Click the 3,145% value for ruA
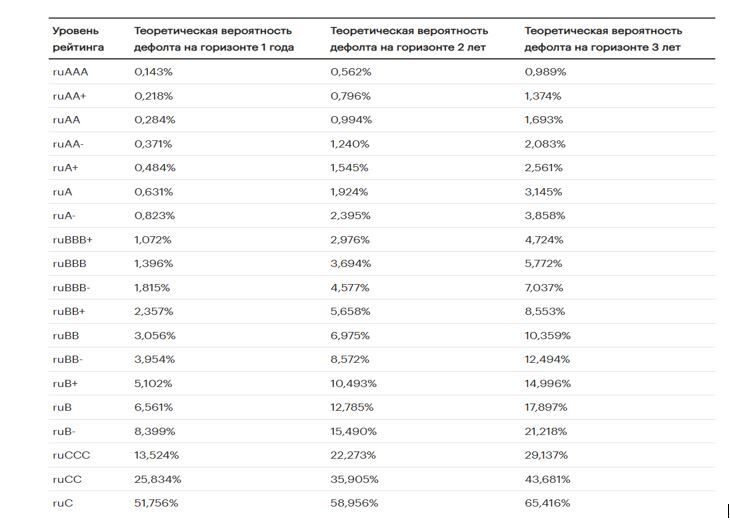 tap(543, 192)
